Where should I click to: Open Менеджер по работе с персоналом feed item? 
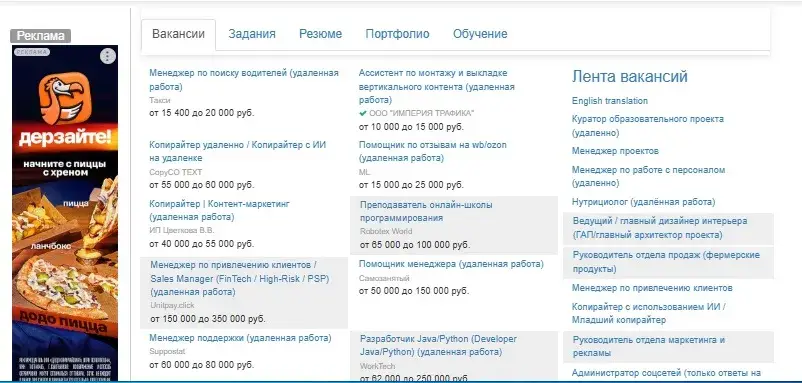pyautogui.click(x=649, y=176)
